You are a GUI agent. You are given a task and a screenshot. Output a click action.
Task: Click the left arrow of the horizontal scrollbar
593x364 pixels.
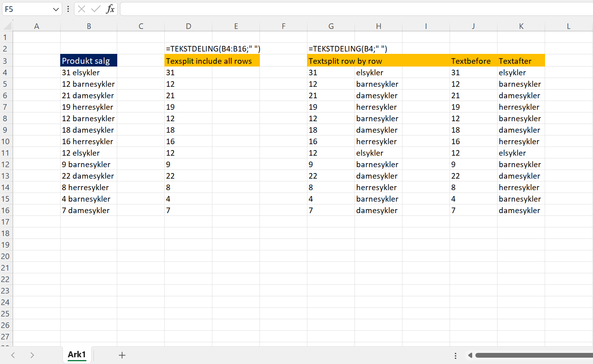coord(470,355)
